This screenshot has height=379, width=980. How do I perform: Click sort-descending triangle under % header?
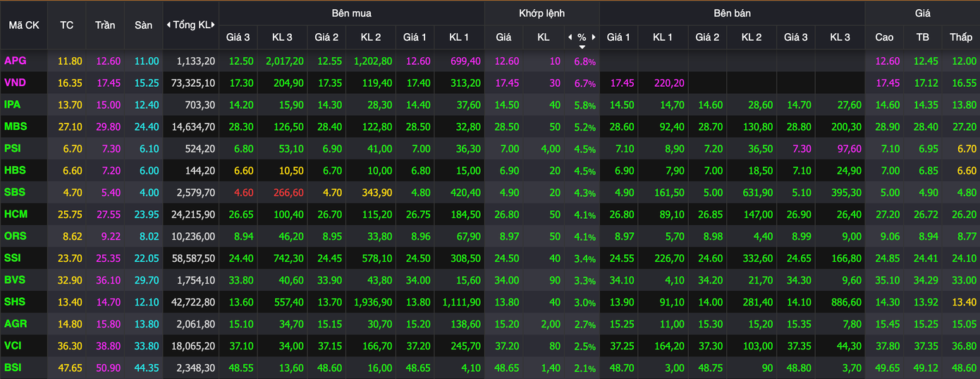pyautogui.click(x=582, y=47)
